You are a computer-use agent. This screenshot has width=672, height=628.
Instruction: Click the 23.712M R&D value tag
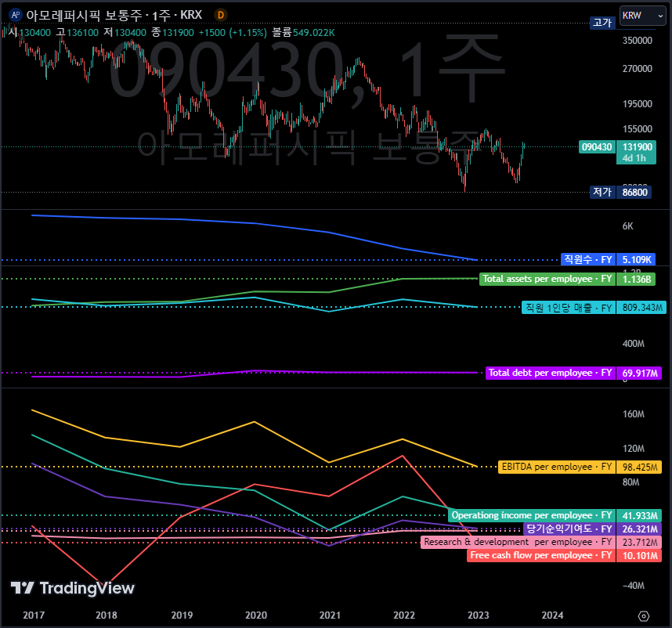click(x=639, y=542)
